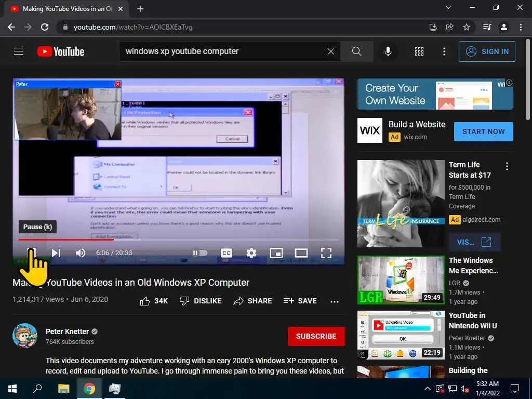Viewport: 532px width, 399px height.
Task: Open the muted volume tray icon
Action: [x=465, y=389]
